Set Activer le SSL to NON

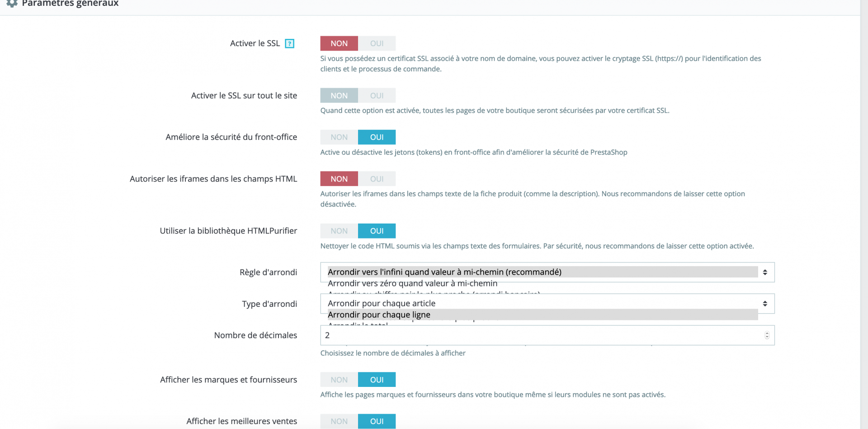(x=339, y=43)
